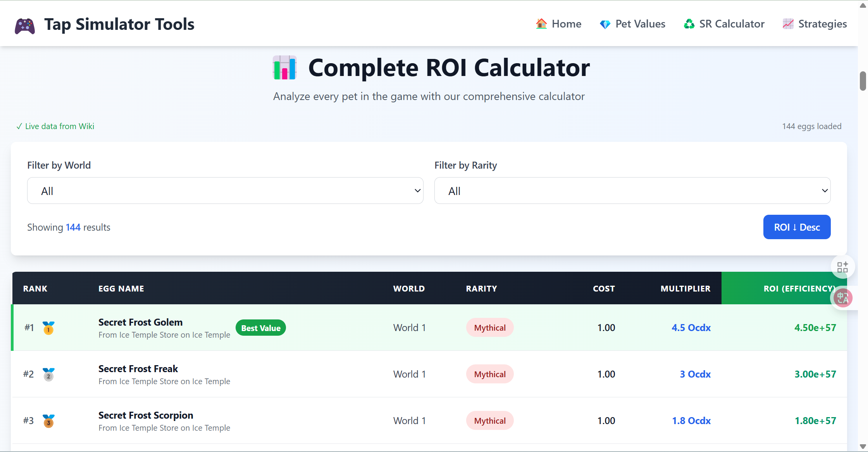Image resolution: width=868 pixels, height=452 pixels.
Task: Open the floating translate button
Action: click(x=843, y=298)
